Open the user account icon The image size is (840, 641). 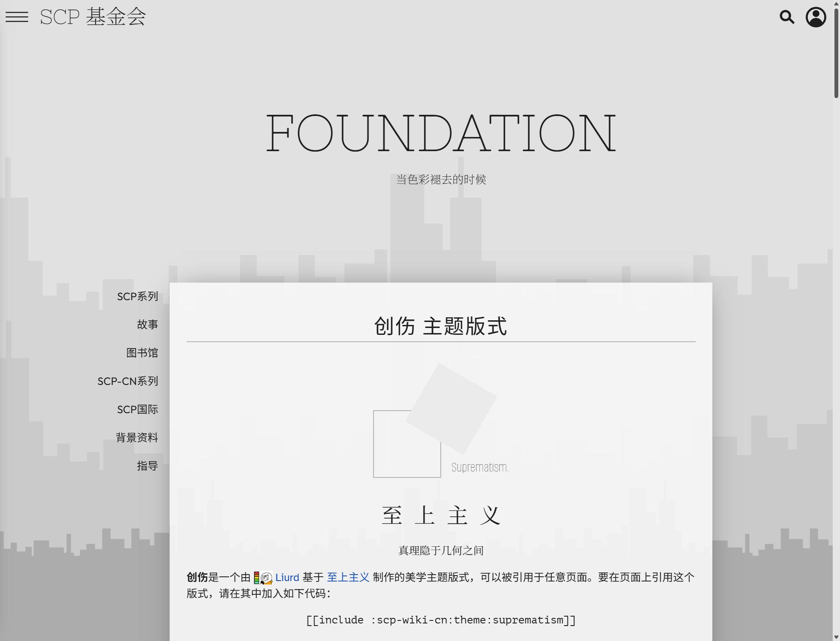(x=816, y=17)
